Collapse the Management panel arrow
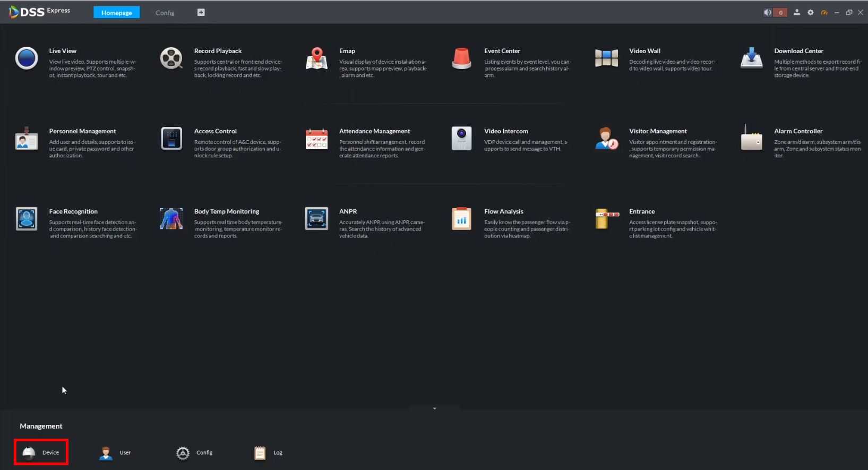Screen dimensions: 868x470 [x=434, y=408]
